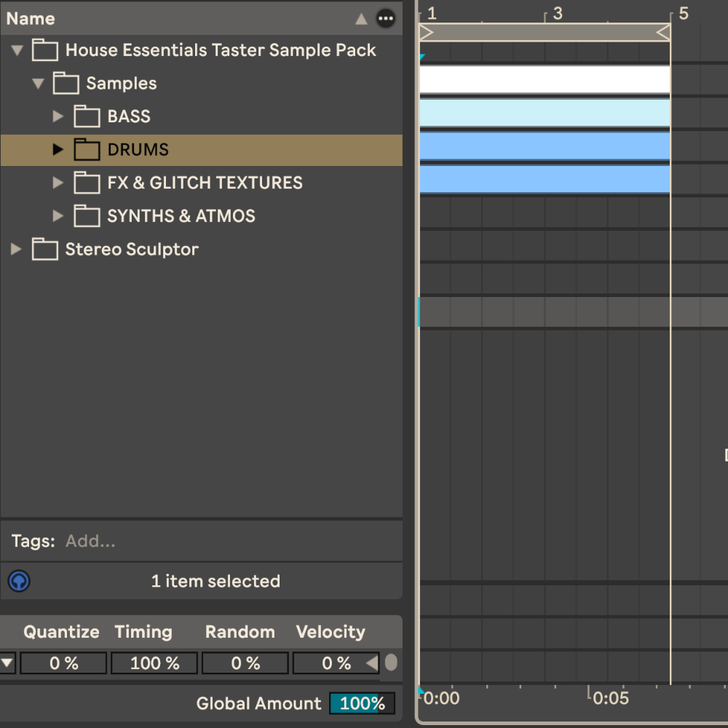The width and height of the screenshot is (728, 728).
Task: Click the Global Amount 100% slider
Action: point(362,703)
